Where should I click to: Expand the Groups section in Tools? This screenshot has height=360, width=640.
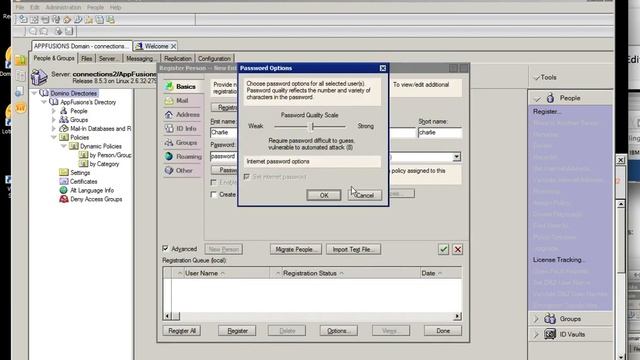(x=536, y=319)
